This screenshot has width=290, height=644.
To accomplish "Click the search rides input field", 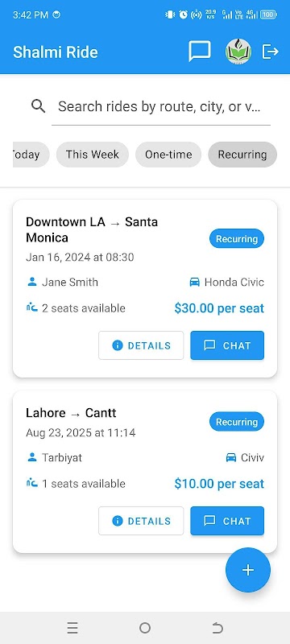I will click(x=161, y=107).
